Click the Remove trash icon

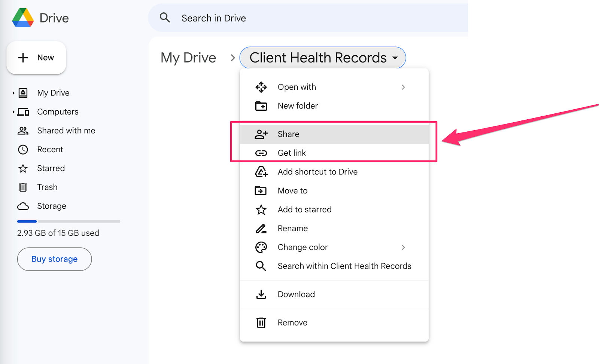click(x=261, y=322)
